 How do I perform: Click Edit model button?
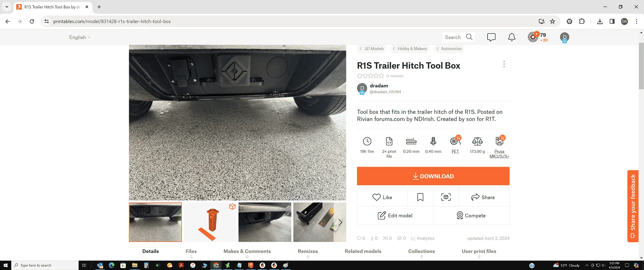point(395,215)
